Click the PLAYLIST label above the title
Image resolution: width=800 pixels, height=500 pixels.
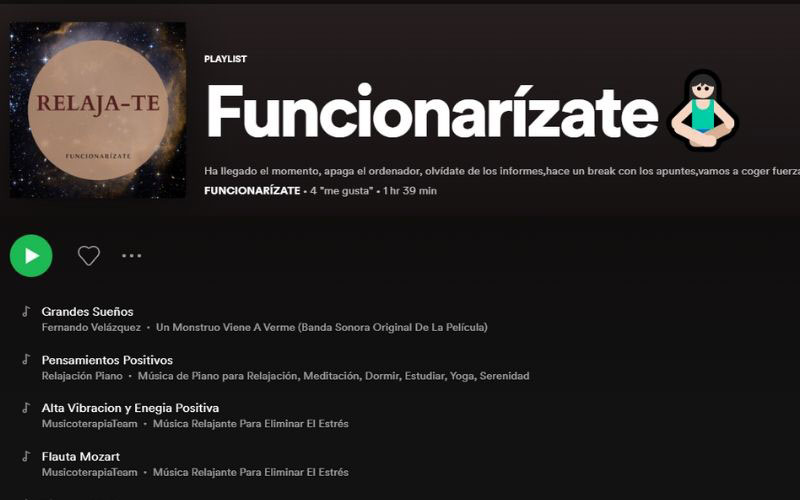click(x=226, y=59)
